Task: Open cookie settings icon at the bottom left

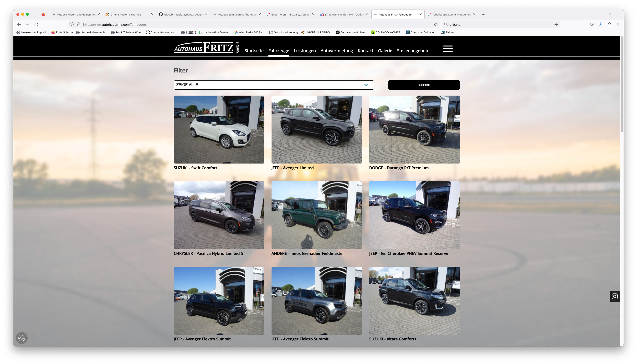Action: [22, 338]
